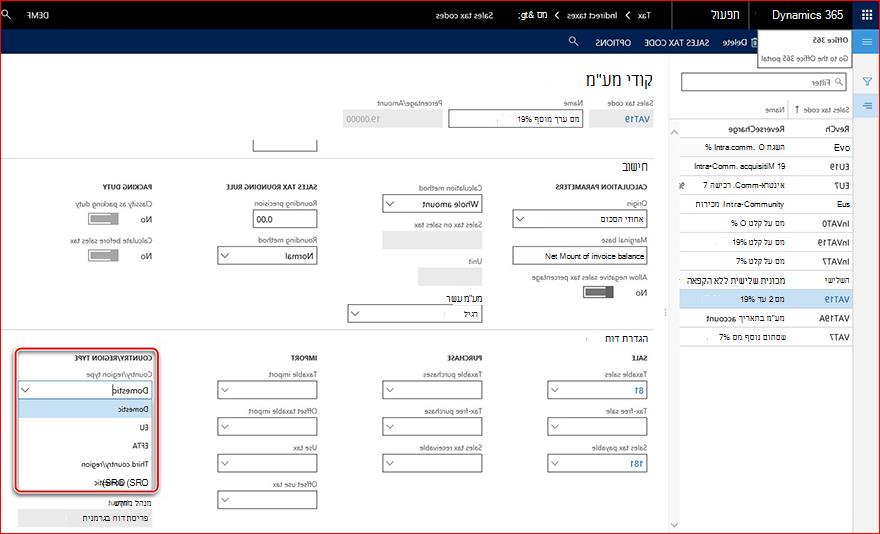Select EFTA in country/region type list
The height and width of the screenshot is (534, 880).
click(x=85, y=446)
